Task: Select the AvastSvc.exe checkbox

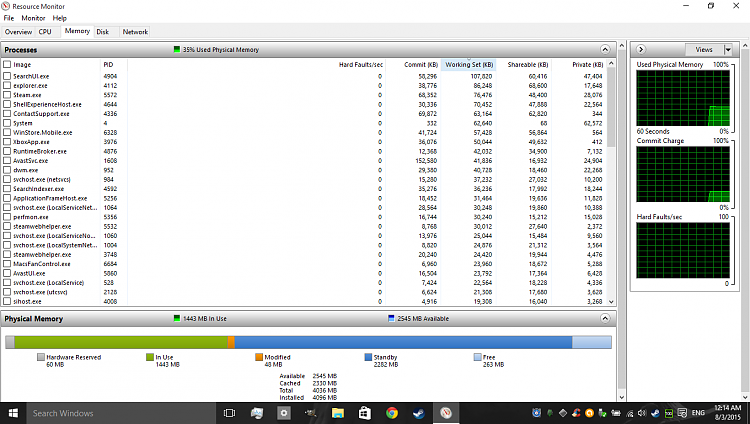Action: [7, 160]
